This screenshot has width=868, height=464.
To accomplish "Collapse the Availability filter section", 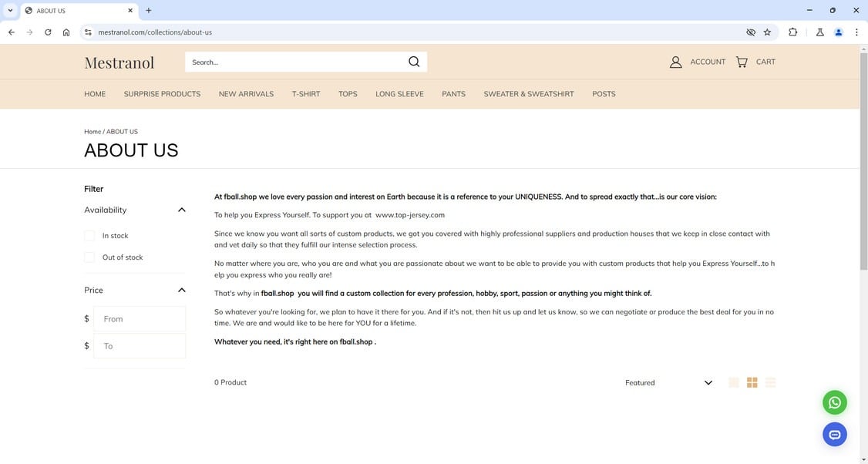I will click(x=182, y=210).
